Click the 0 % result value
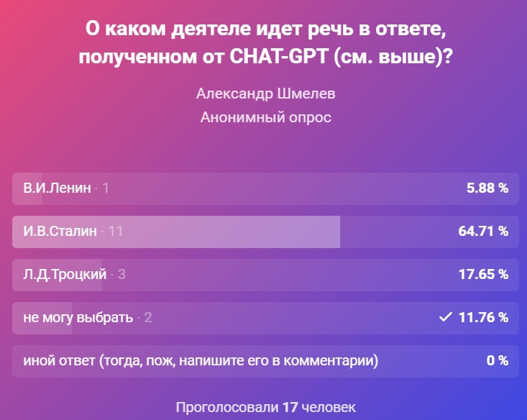Screen dimensions: 527x420 point(498,360)
